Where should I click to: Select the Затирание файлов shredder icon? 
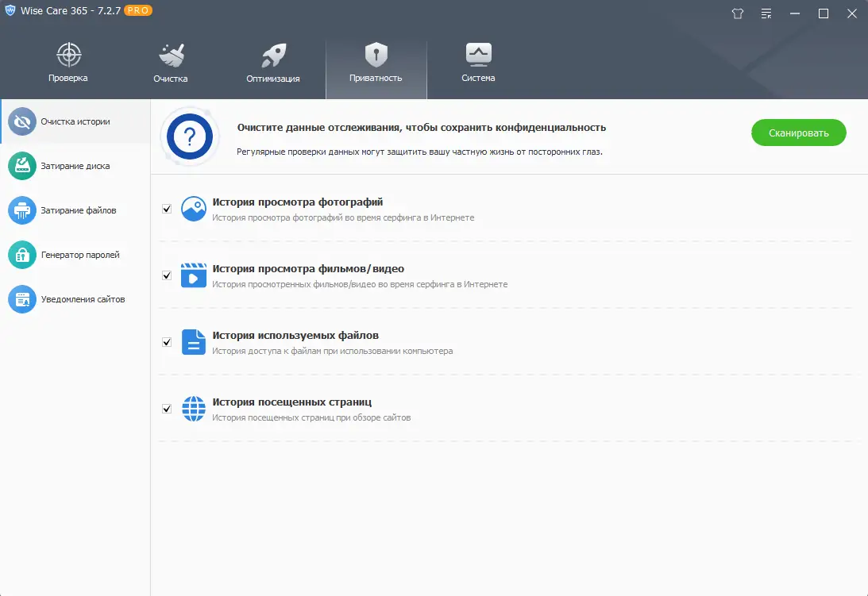point(22,210)
